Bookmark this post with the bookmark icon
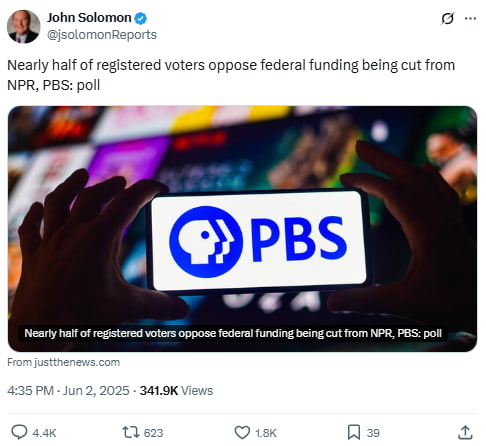 [x=354, y=432]
